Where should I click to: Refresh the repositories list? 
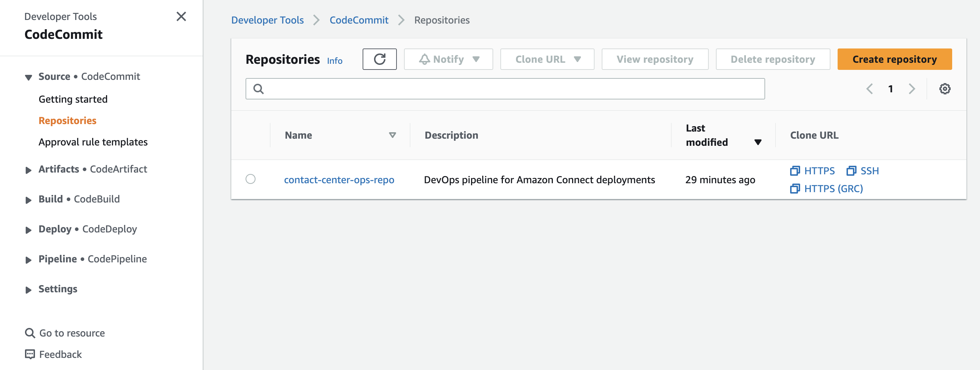click(x=379, y=59)
